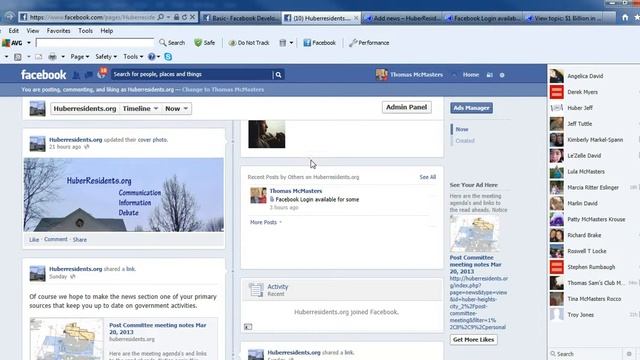Click the chat sidebar Search field
This screenshot has width=640, height=360.
(586, 354)
